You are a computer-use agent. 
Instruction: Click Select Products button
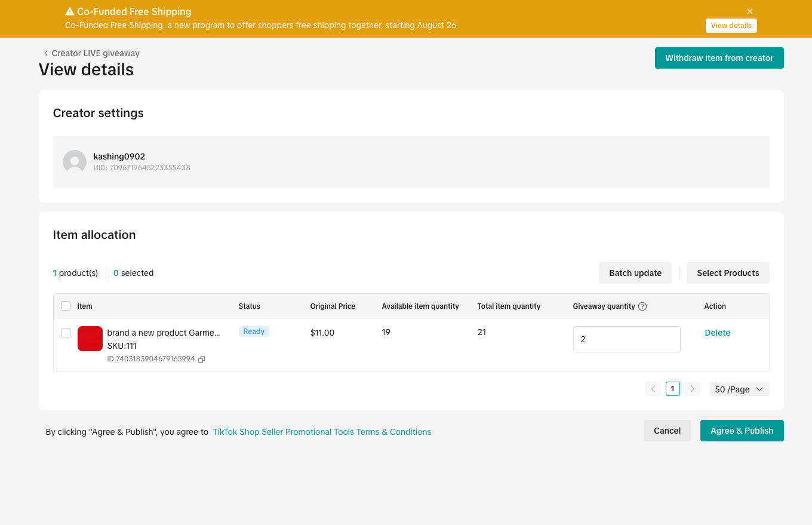727,273
